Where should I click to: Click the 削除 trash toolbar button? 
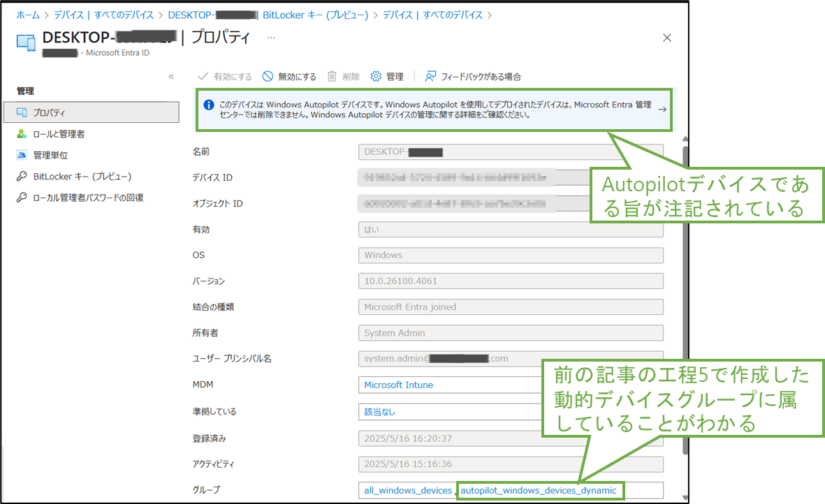343,77
